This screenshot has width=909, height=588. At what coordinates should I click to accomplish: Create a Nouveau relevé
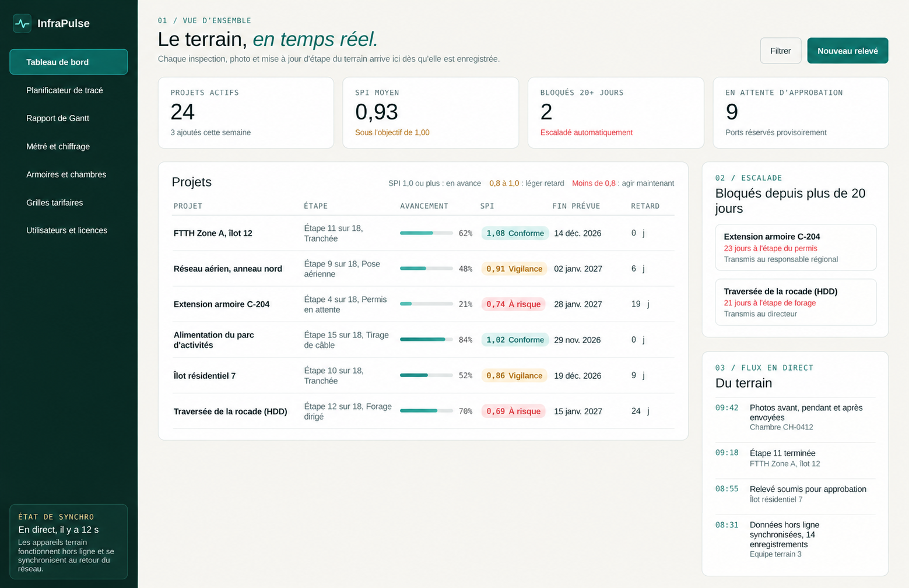[x=847, y=51]
